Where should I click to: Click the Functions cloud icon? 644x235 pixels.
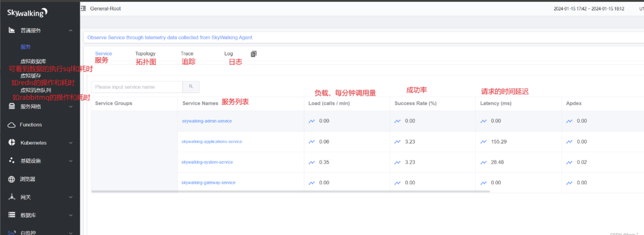pyautogui.click(x=12, y=125)
